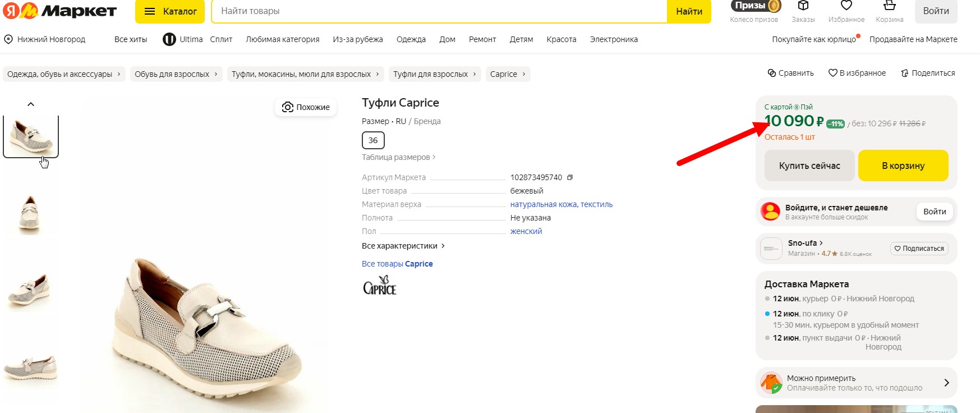Go to the Электроника category
This screenshot has height=413, width=980.
pos(613,39)
